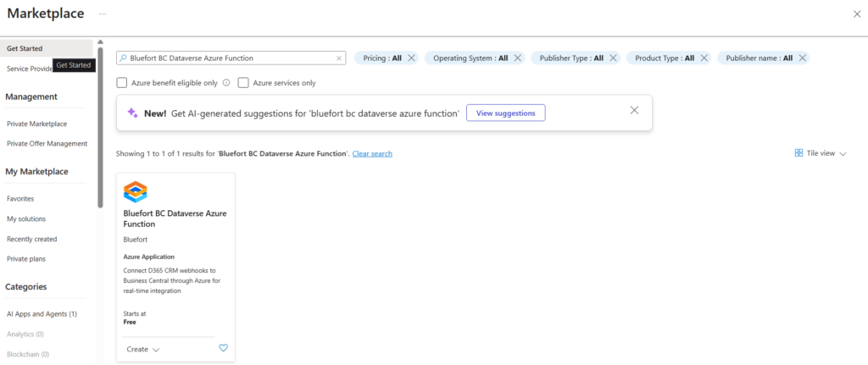Screen dimensions: 868x365
Task: Click the View suggestions button
Action: (x=505, y=113)
